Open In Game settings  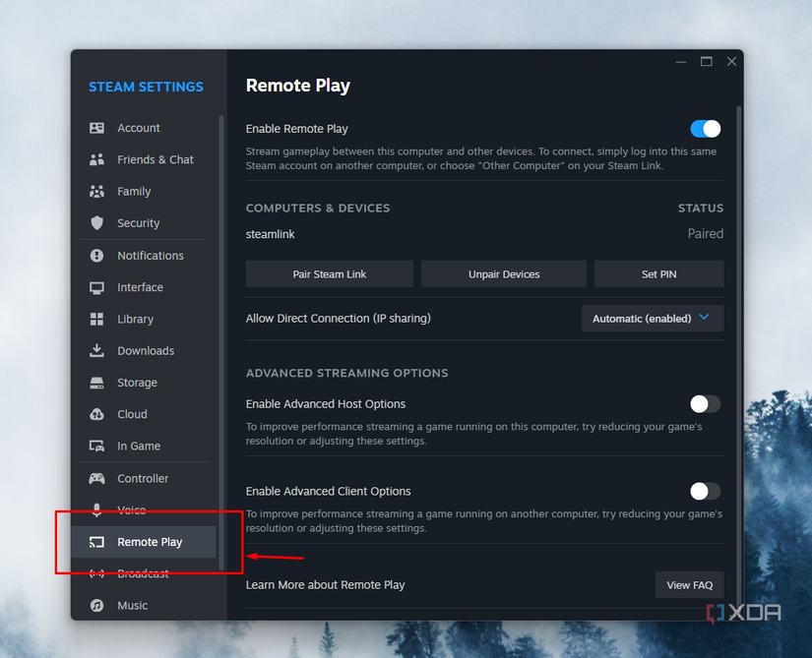144,446
